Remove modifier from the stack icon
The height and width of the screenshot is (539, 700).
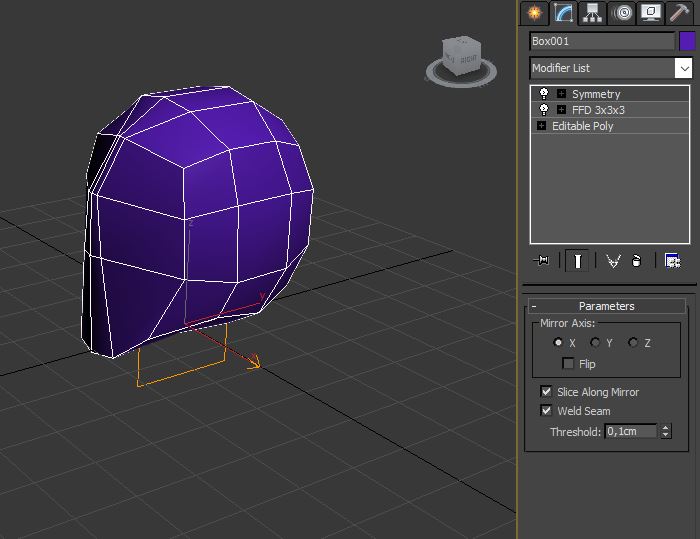(637, 261)
